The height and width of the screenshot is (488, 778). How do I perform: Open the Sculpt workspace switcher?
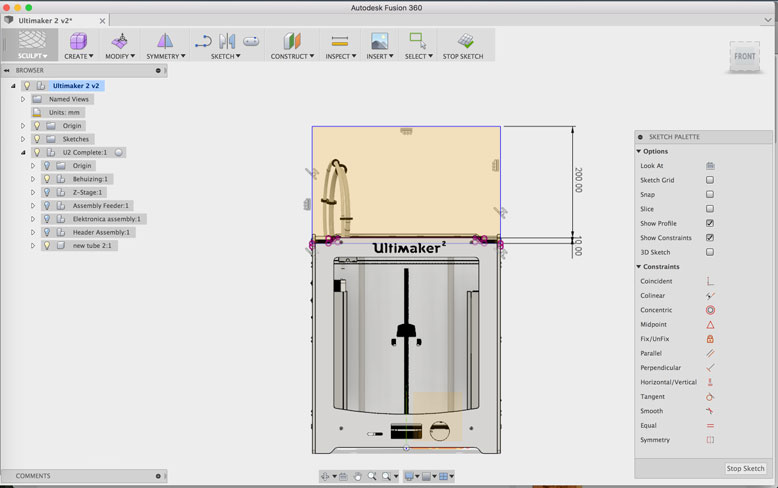pos(32,45)
